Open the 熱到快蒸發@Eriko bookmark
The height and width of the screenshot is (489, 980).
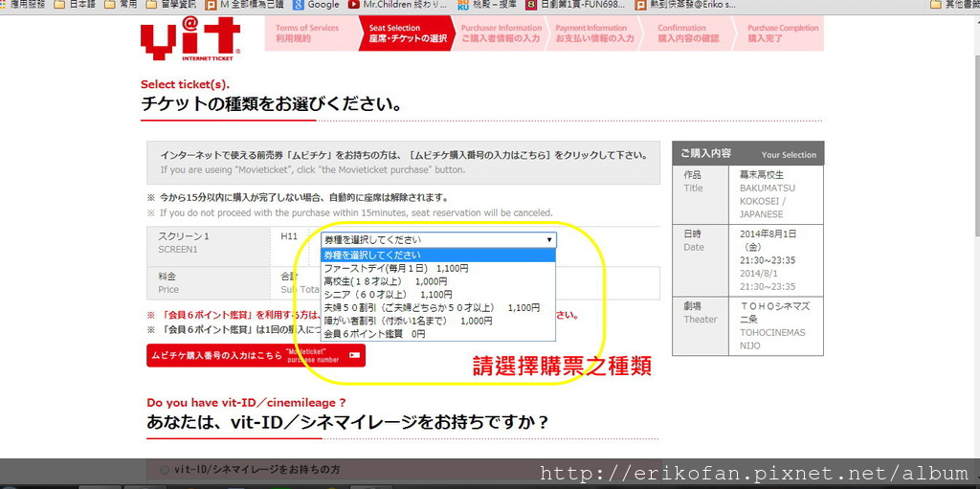point(685,5)
